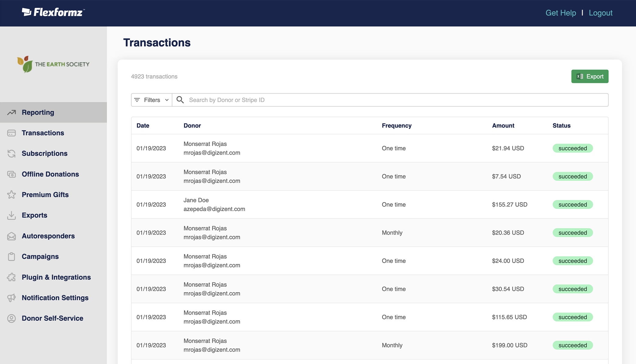The height and width of the screenshot is (364, 636).
Task: Open Autoresponders via the envelope icon
Action: coord(11,236)
